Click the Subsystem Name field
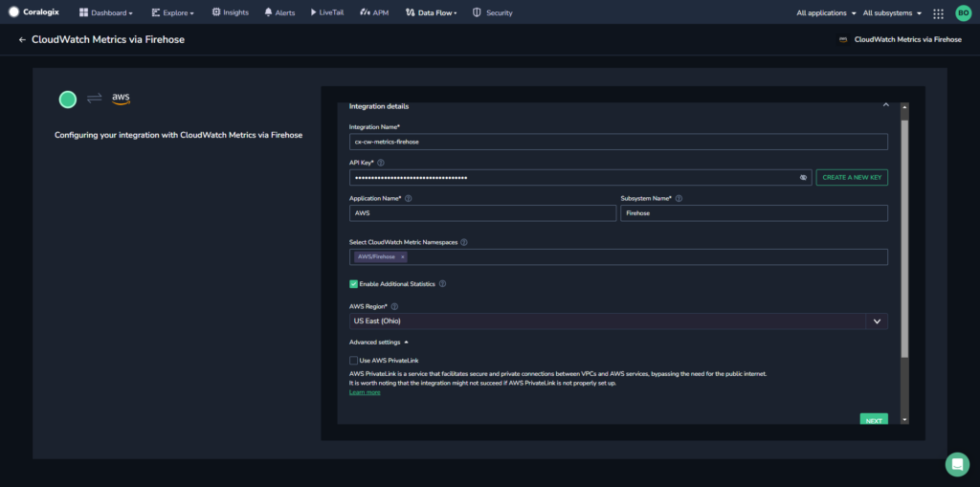The width and height of the screenshot is (980, 487). [754, 213]
